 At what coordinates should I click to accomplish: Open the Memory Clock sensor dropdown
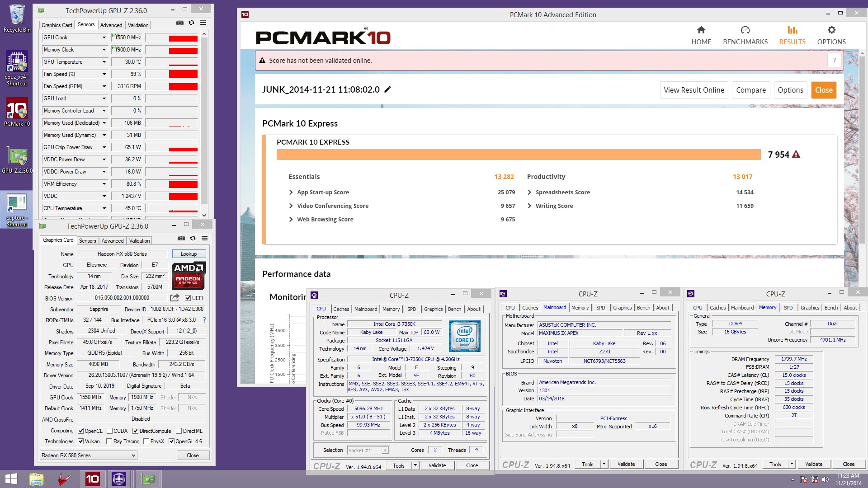(x=104, y=50)
